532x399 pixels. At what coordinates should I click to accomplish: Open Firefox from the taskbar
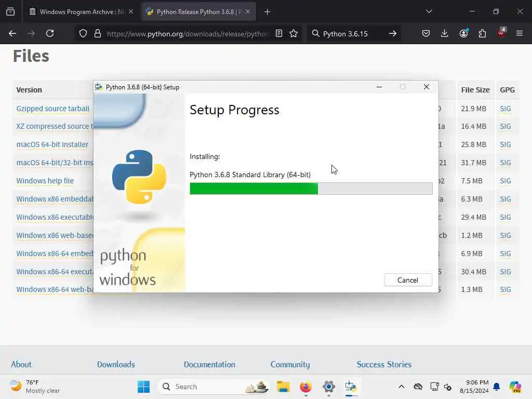[x=305, y=387]
